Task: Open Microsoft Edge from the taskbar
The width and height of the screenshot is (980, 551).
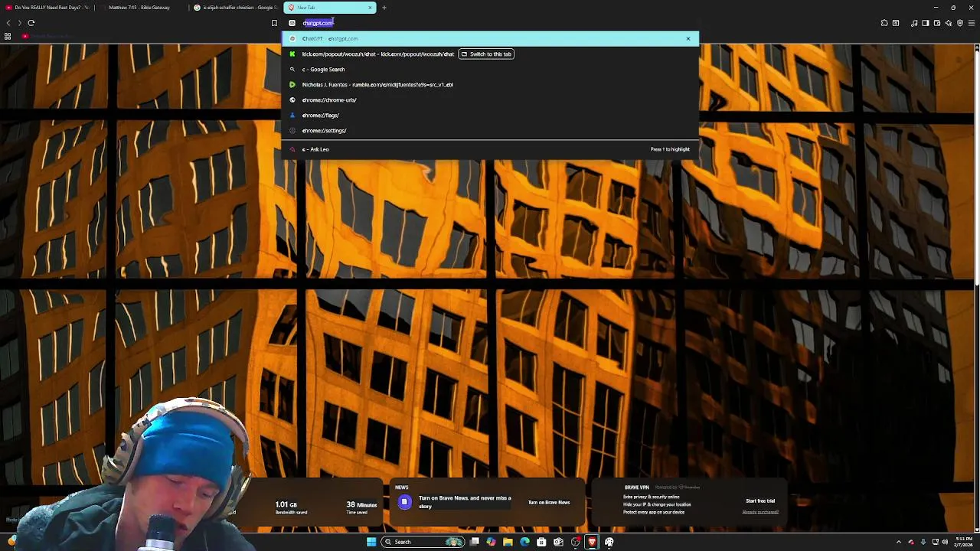Action: (524, 542)
